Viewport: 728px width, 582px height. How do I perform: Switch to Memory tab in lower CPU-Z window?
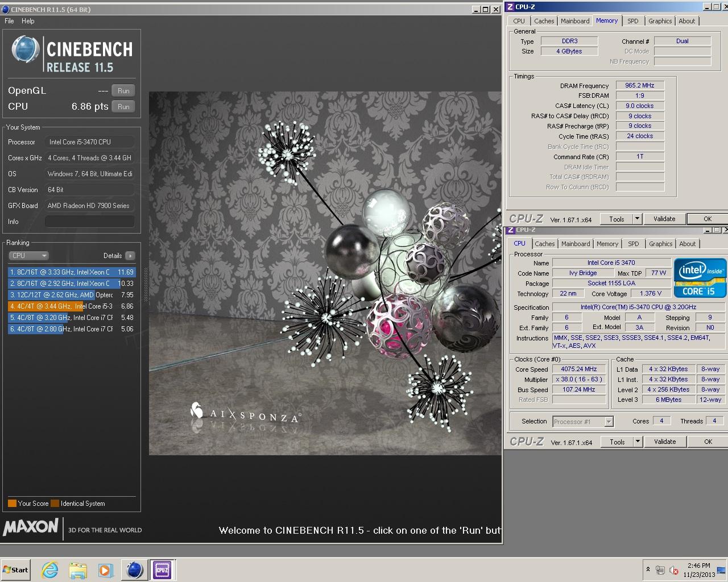click(607, 244)
